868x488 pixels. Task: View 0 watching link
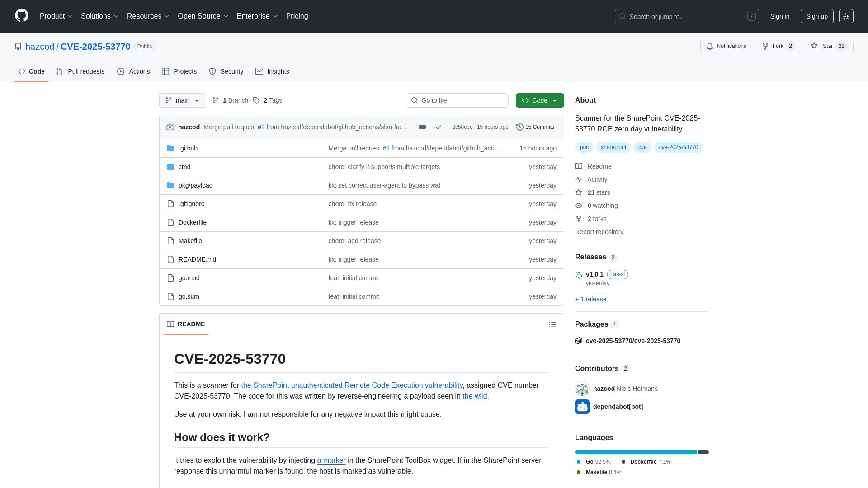(x=597, y=206)
